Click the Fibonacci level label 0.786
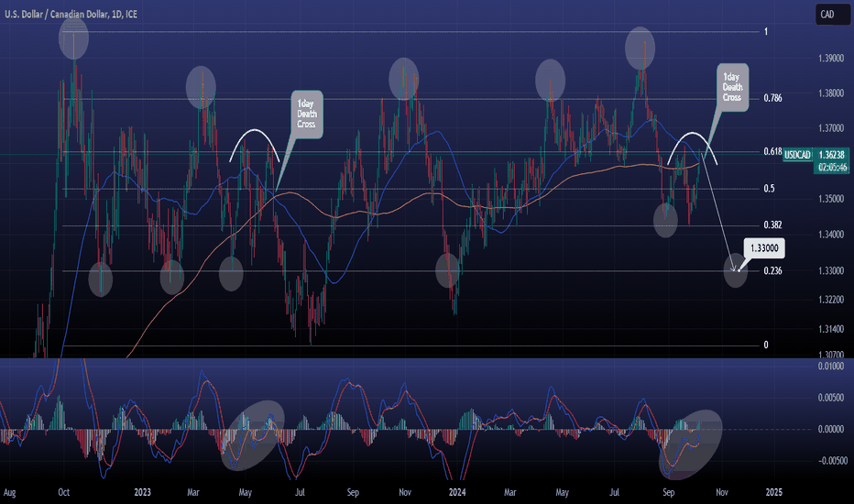This screenshot has height=504, width=854. click(x=772, y=98)
